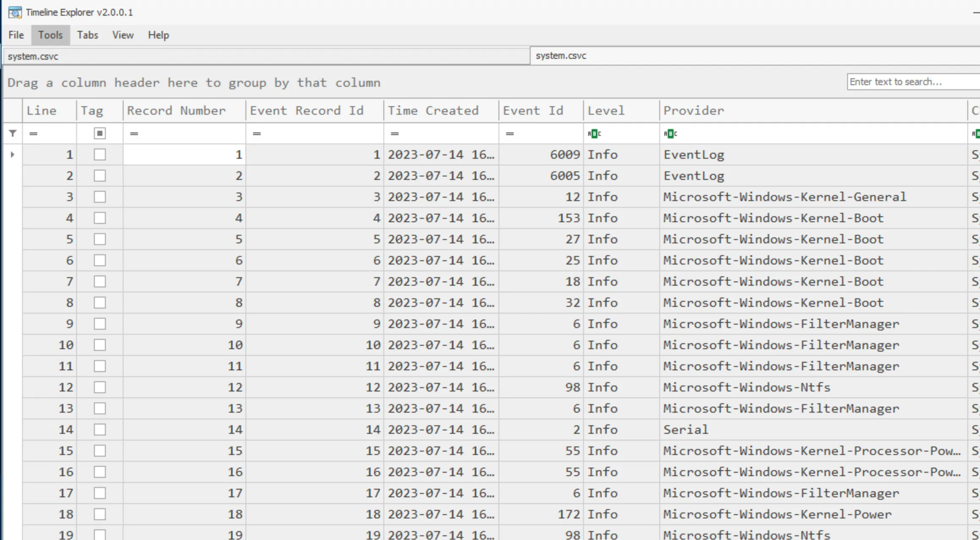Select Level Info cell on line 11
Image resolution: width=980 pixels, height=540 pixels.
coord(622,366)
